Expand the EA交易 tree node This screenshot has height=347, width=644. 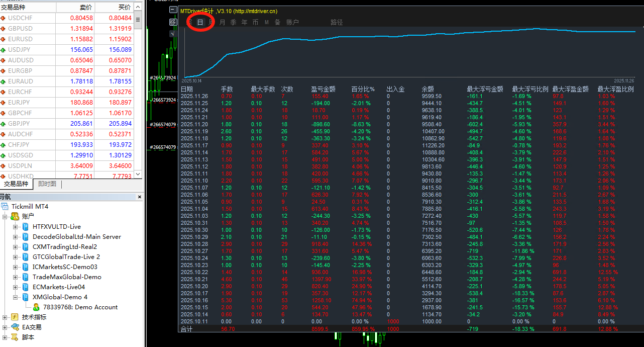[5, 327]
